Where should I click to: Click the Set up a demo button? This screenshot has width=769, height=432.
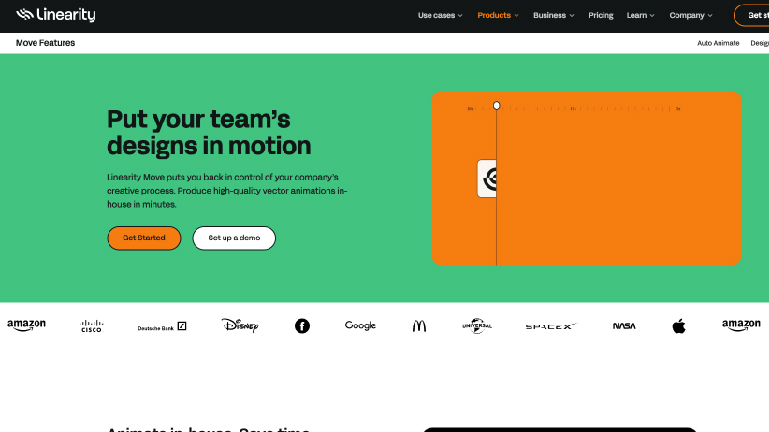point(234,238)
